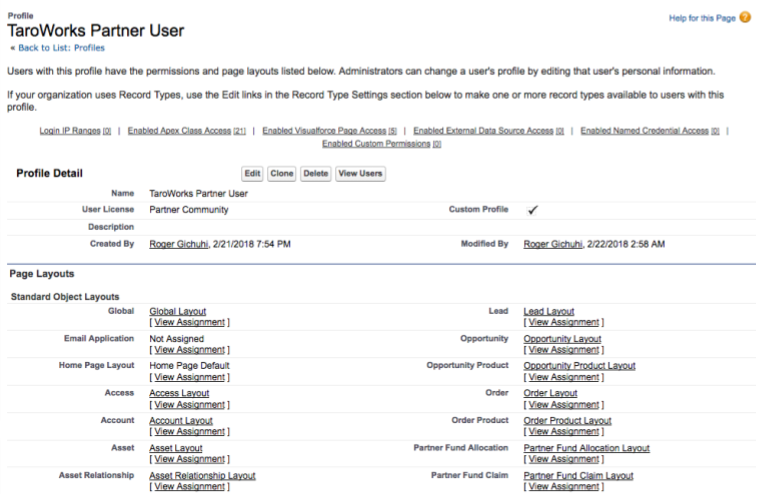Jump to Enabled Named Credential Access
The image size is (757, 494).
pyautogui.click(x=645, y=131)
